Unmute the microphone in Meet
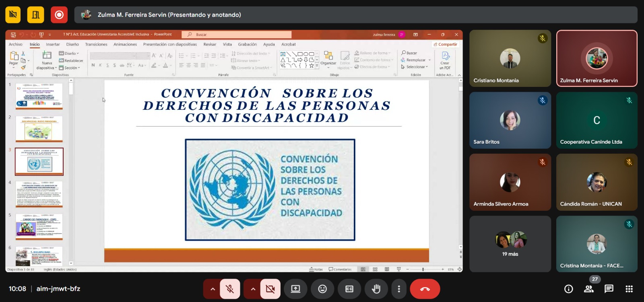The image size is (644, 302). coord(230,289)
